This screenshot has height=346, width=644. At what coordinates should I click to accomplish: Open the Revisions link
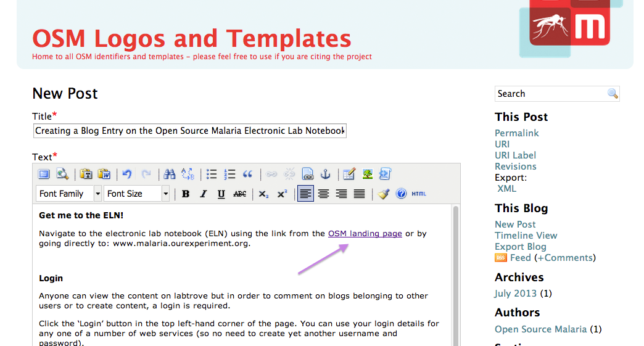(516, 167)
